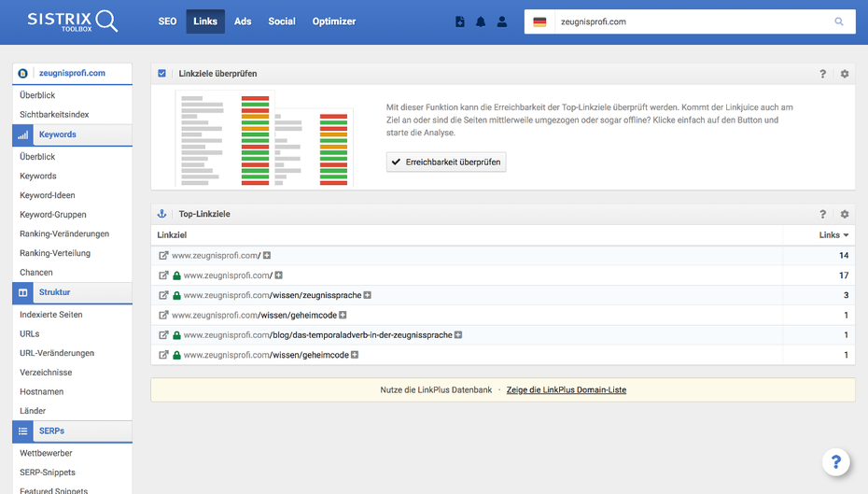Click the Struktur section icon
This screenshot has height=494, width=868.
click(x=22, y=293)
